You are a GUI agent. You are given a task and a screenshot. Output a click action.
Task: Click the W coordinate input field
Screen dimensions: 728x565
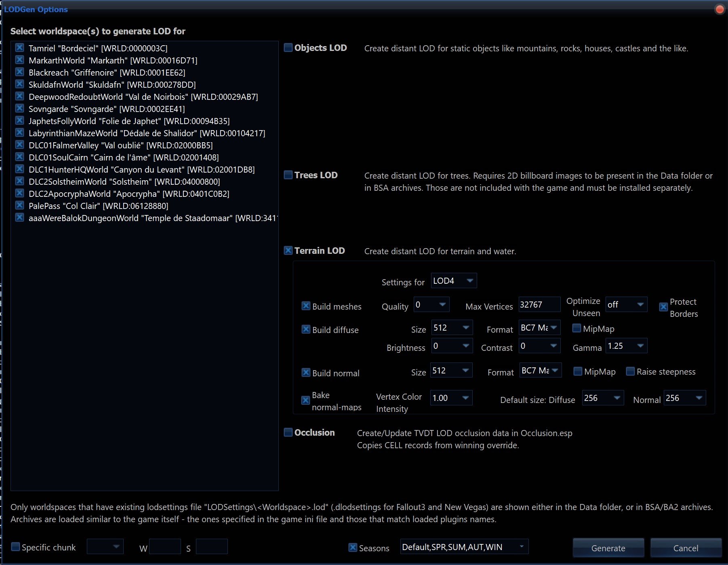click(165, 546)
